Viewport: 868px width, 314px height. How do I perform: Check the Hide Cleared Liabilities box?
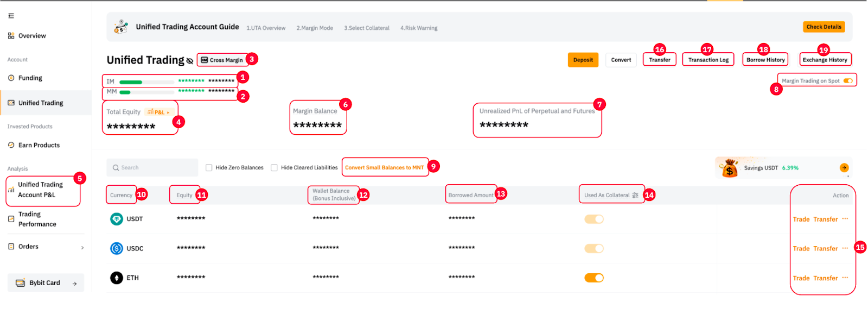click(x=274, y=168)
